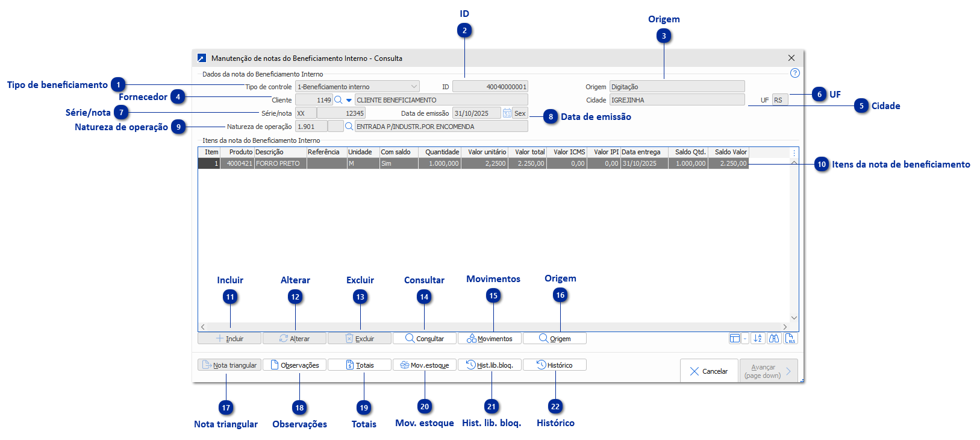This screenshot has height=440, width=980.
Task: Click the nota number field 12345
Action: (x=342, y=113)
